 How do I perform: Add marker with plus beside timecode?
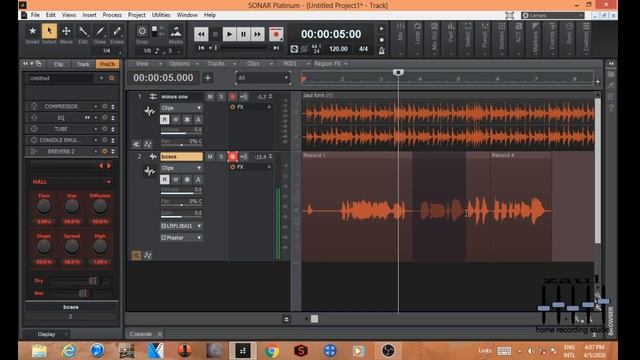click(208, 78)
